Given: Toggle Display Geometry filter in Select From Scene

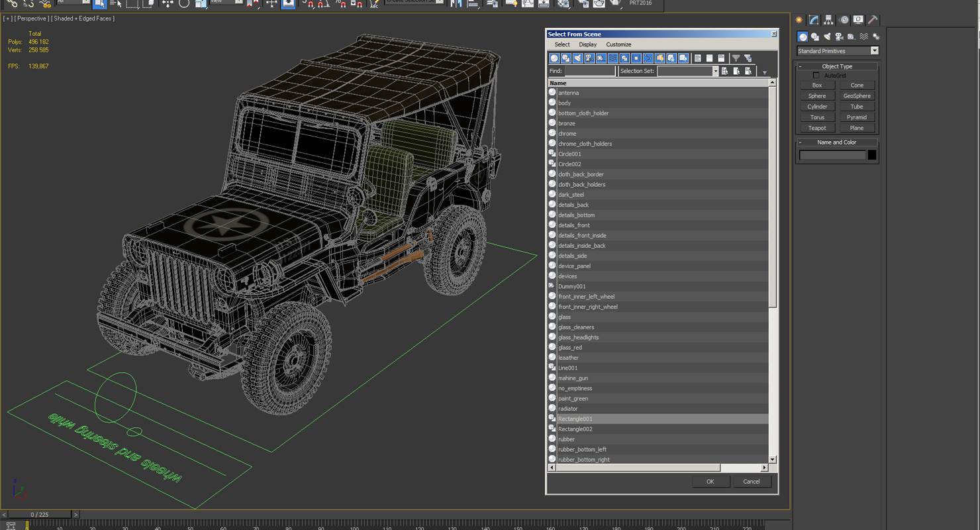Looking at the screenshot, I should click(554, 58).
